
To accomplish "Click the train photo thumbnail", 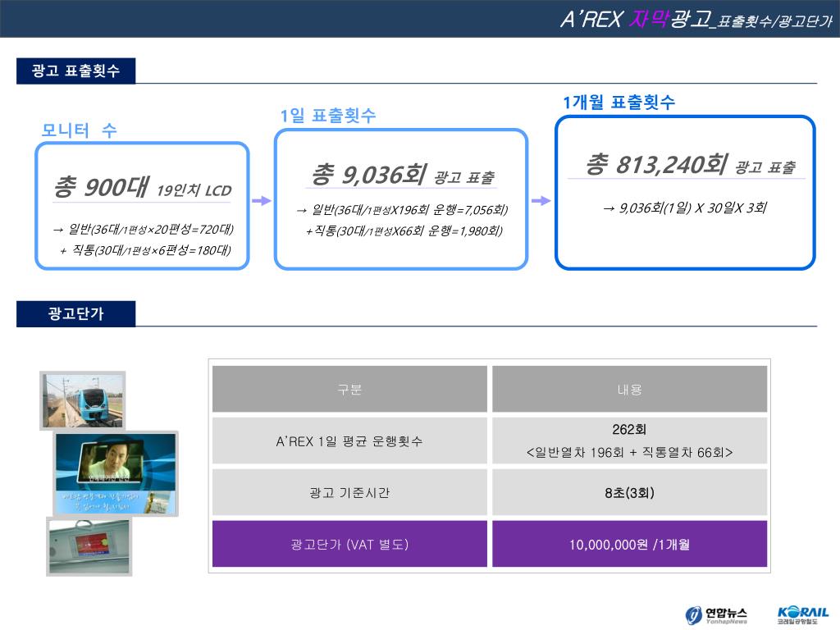I will pyautogui.click(x=83, y=400).
